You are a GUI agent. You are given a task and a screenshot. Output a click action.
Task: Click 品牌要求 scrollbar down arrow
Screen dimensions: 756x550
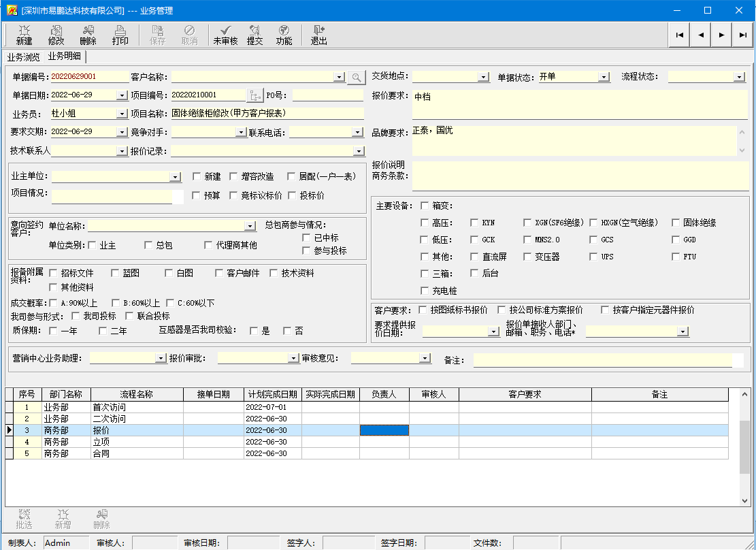pos(742,150)
